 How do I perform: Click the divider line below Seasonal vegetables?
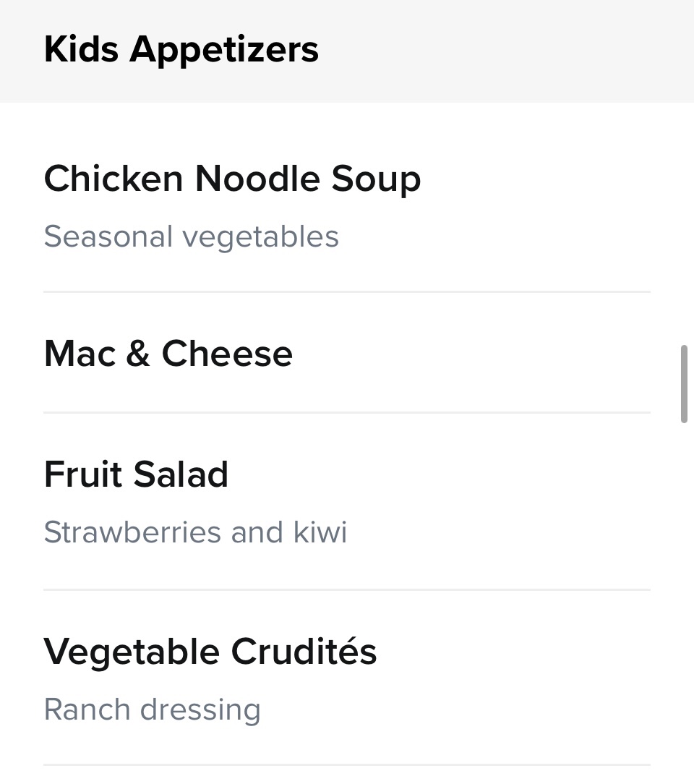pyautogui.click(x=347, y=292)
